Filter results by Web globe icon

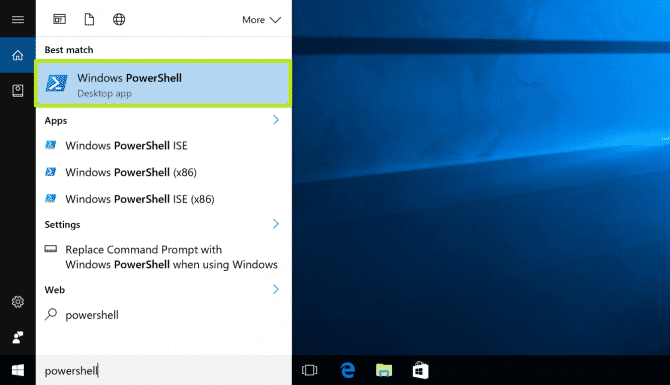click(x=119, y=19)
